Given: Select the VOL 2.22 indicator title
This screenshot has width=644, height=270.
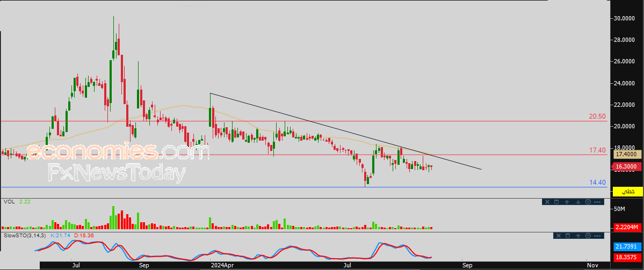Looking at the screenshot, I should (17, 201).
